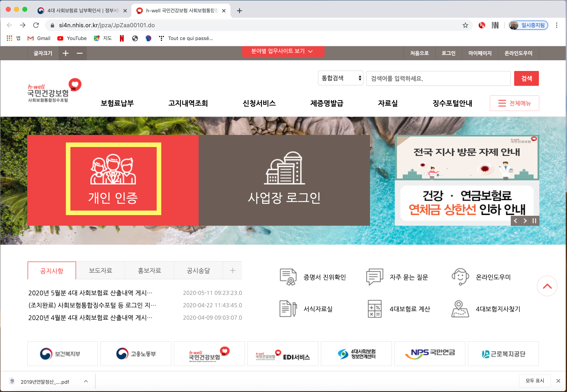Open 신청서비스 menu
Screen dimensions: 567x392
pyautogui.click(x=259, y=103)
